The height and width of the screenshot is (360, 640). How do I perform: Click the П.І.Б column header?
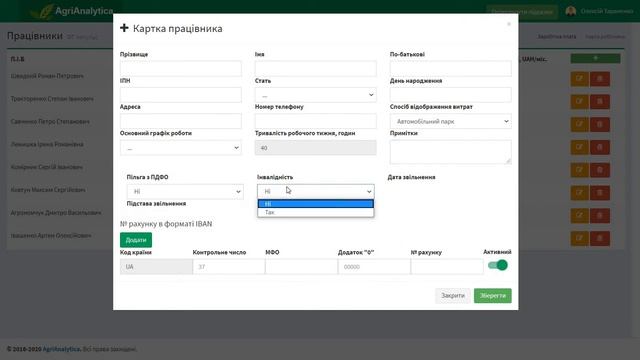point(18,59)
